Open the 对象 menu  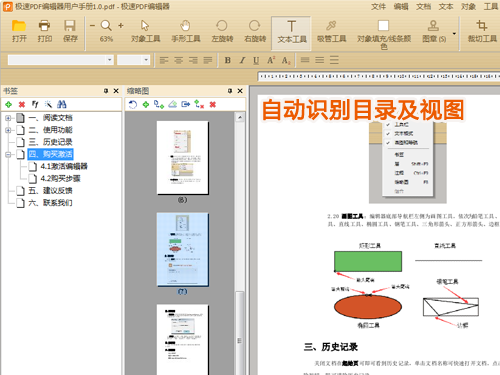click(468, 7)
